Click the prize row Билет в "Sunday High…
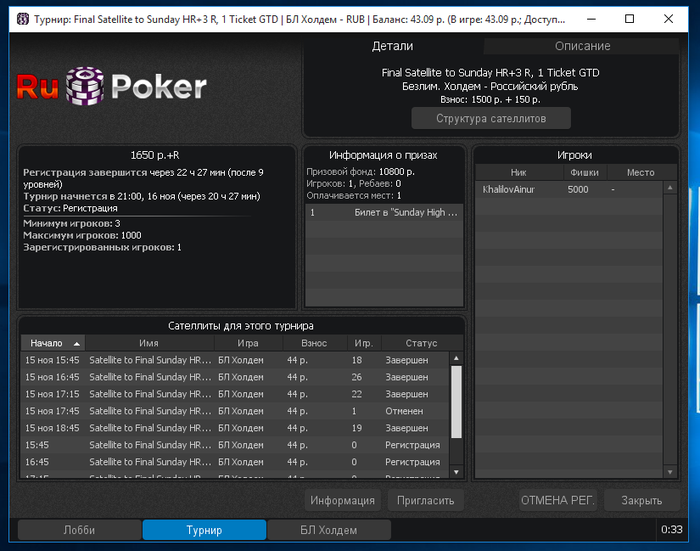 pos(384,213)
